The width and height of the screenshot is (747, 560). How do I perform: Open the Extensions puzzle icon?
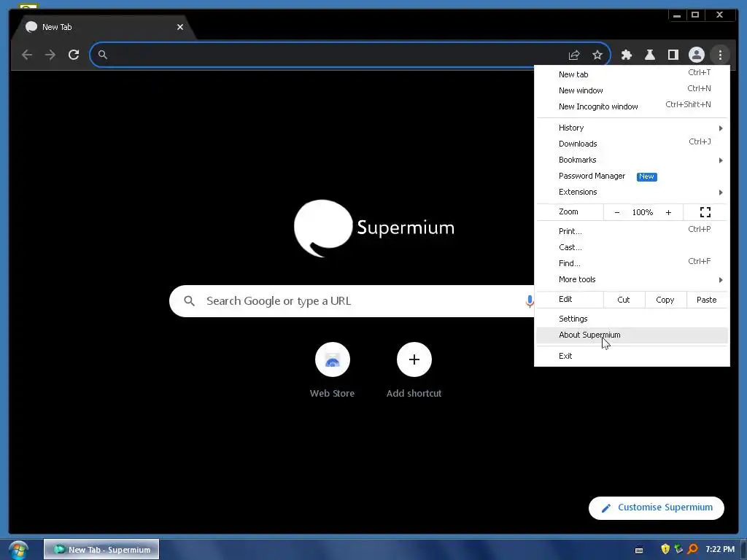[x=627, y=55]
